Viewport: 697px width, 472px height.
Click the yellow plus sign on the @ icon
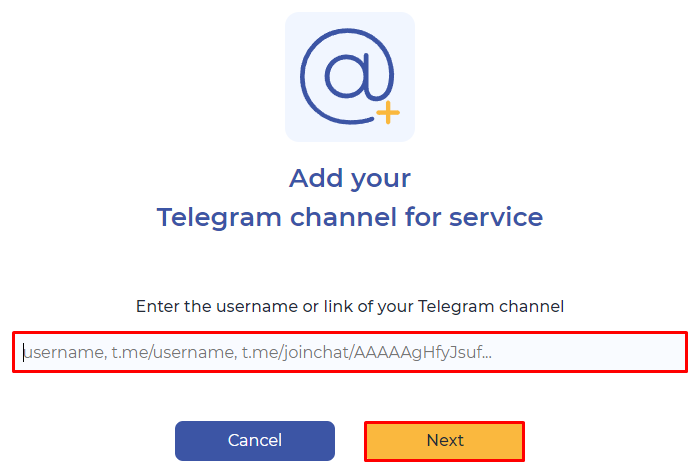point(388,112)
